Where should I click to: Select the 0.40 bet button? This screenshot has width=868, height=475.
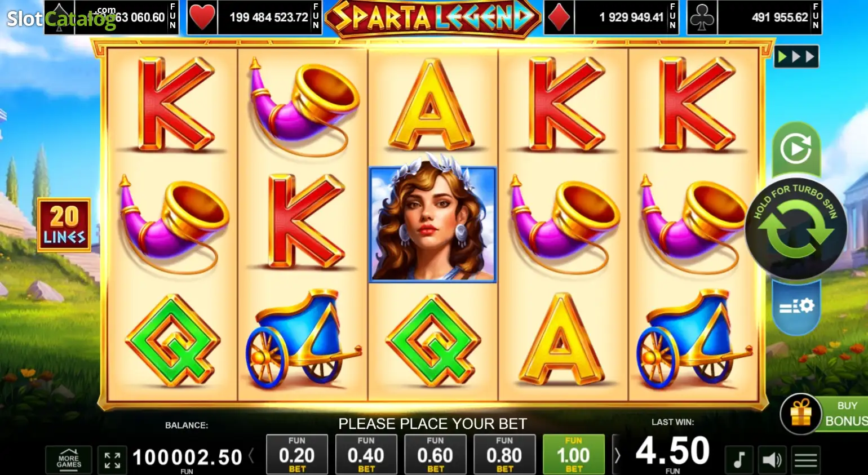[x=366, y=454]
